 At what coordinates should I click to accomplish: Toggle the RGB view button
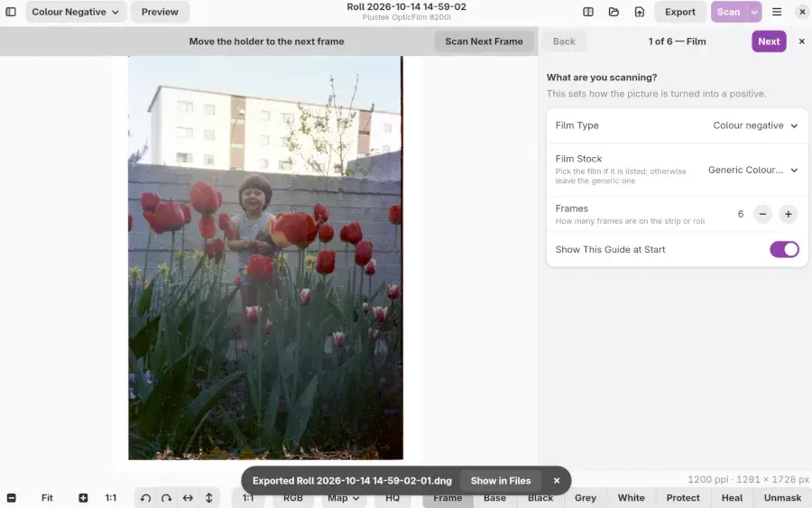click(x=292, y=498)
